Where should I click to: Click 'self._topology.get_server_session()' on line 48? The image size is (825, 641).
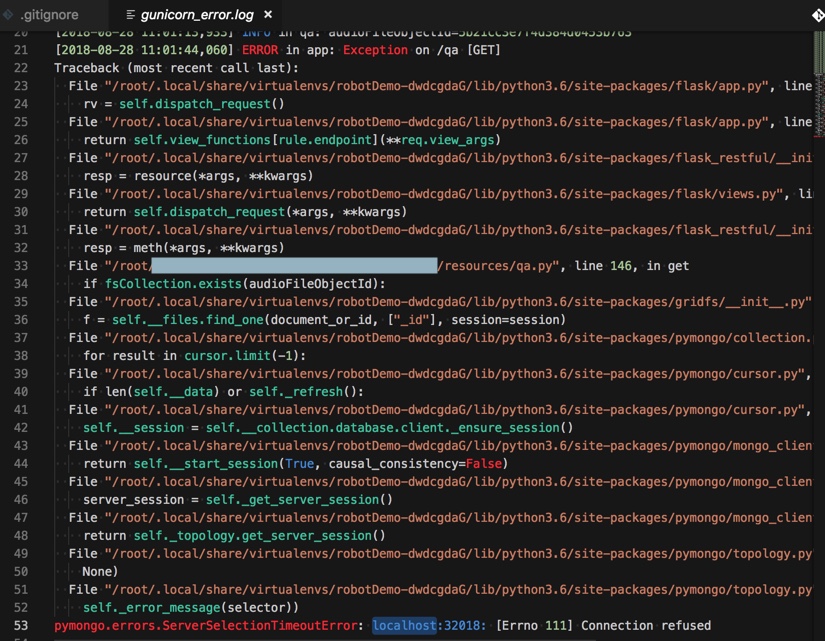259,536
